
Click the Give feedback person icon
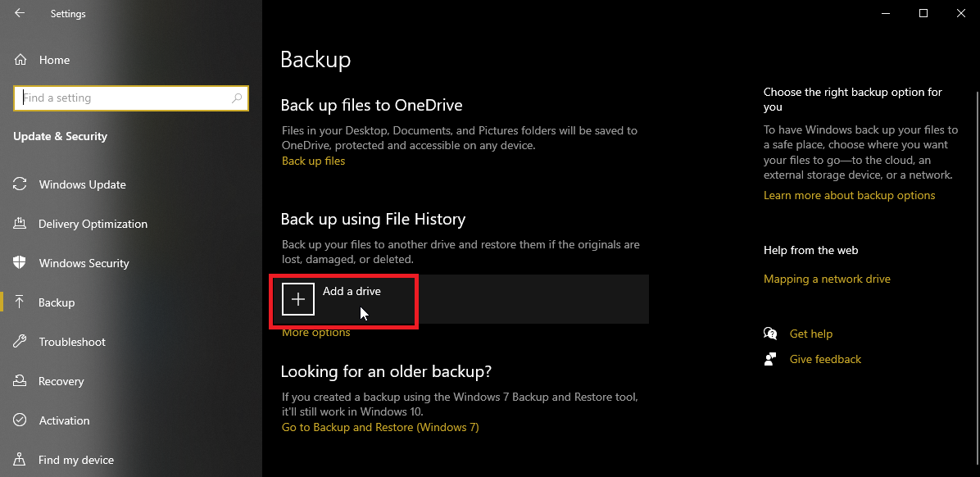click(x=770, y=359)
